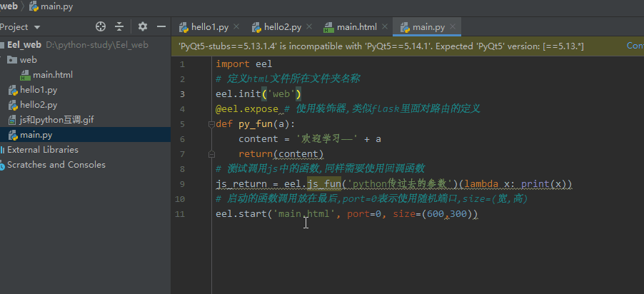Click the Collapse All icon in Project panel
Viewport: 644px width, 294px height.
119,27
